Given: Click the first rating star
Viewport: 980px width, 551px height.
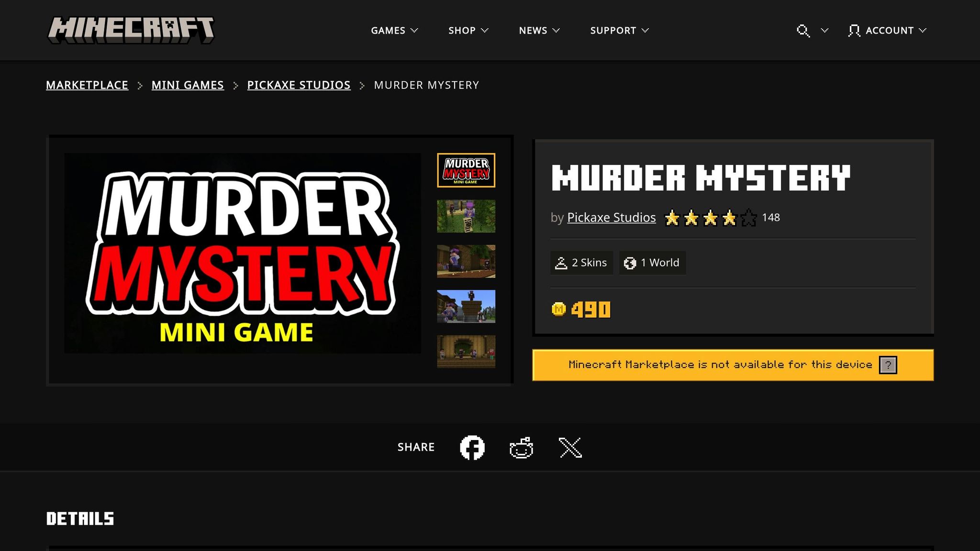Looking at the screenshot, I should coord(672,218).
